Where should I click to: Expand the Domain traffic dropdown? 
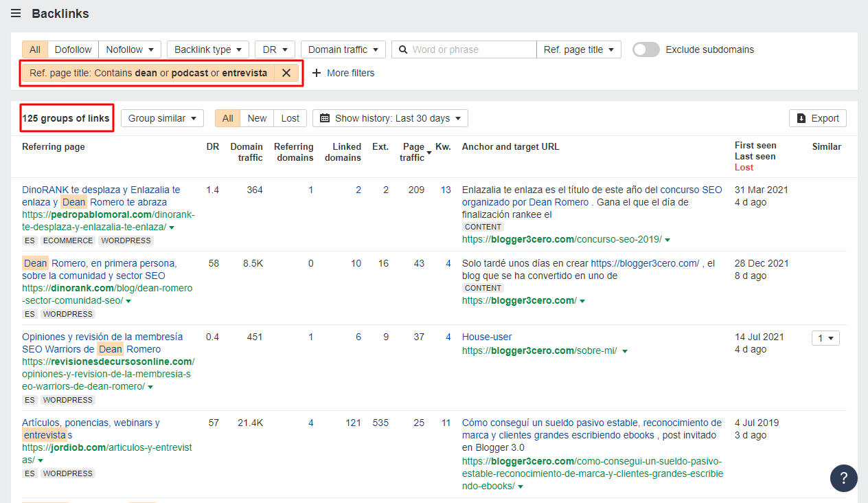(343, 49)
